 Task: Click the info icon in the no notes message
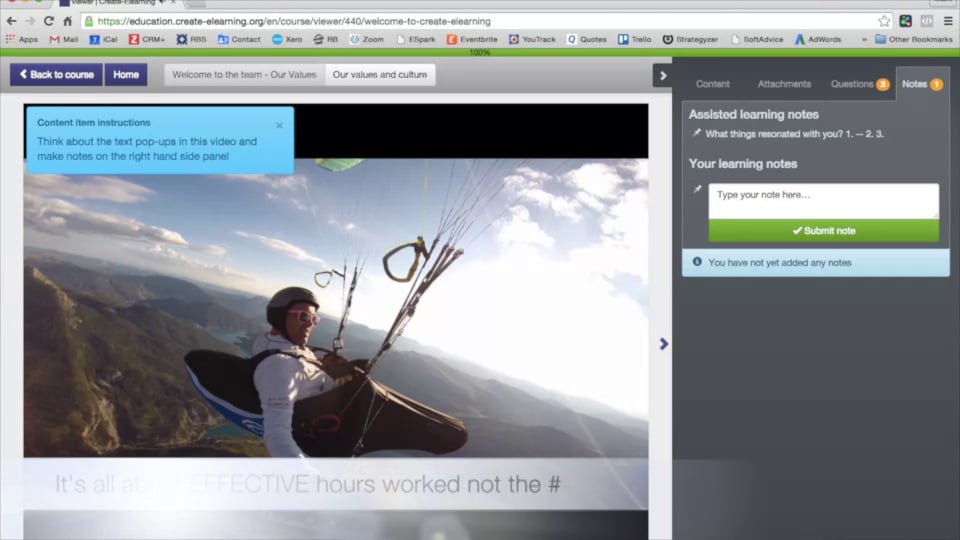pos(697,262)
